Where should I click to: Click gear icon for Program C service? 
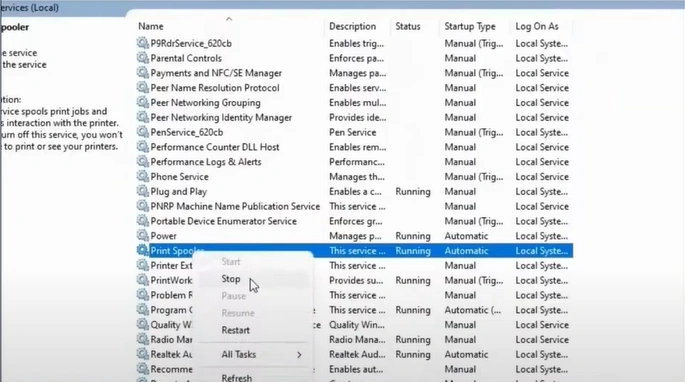click(142, 310)
